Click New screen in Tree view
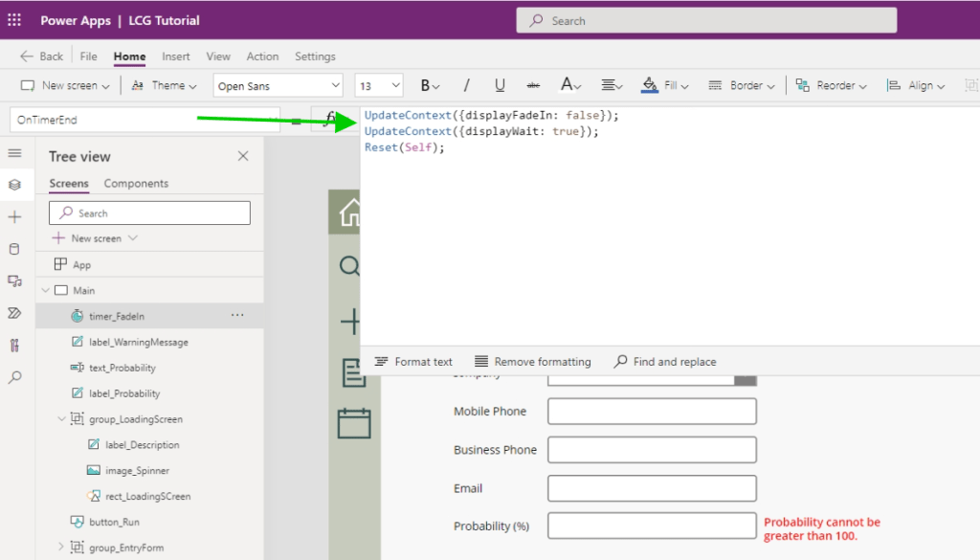980x560 pixels. click(x=95, y=238)
